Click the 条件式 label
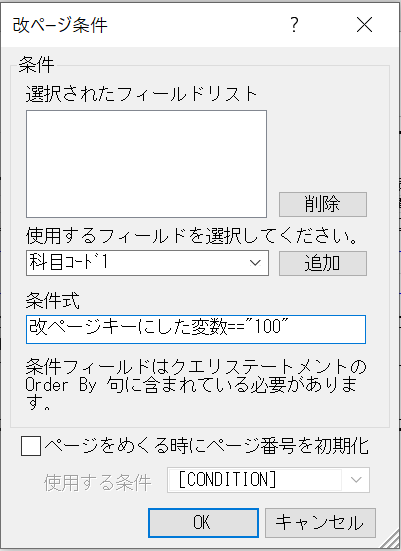This screenshot has height=551, width=401. (53, 300)
